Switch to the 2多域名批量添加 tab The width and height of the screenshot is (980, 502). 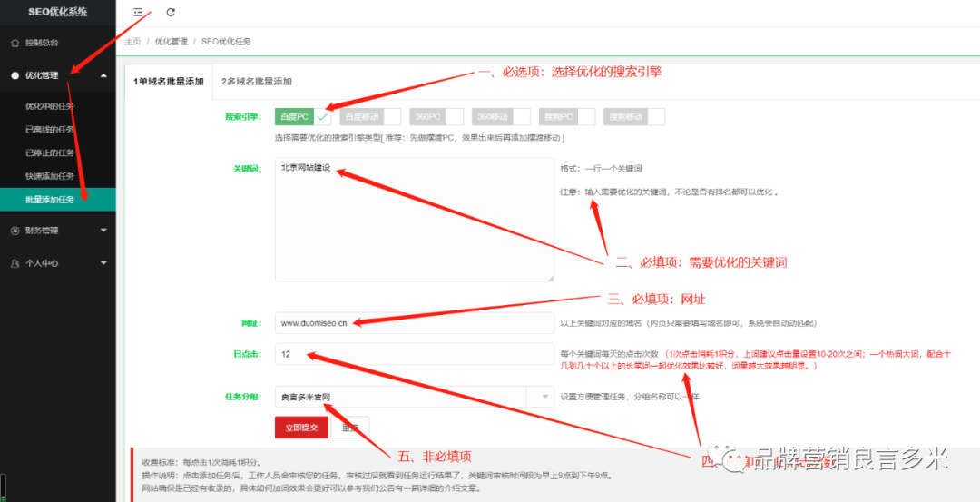click(257, 82)
